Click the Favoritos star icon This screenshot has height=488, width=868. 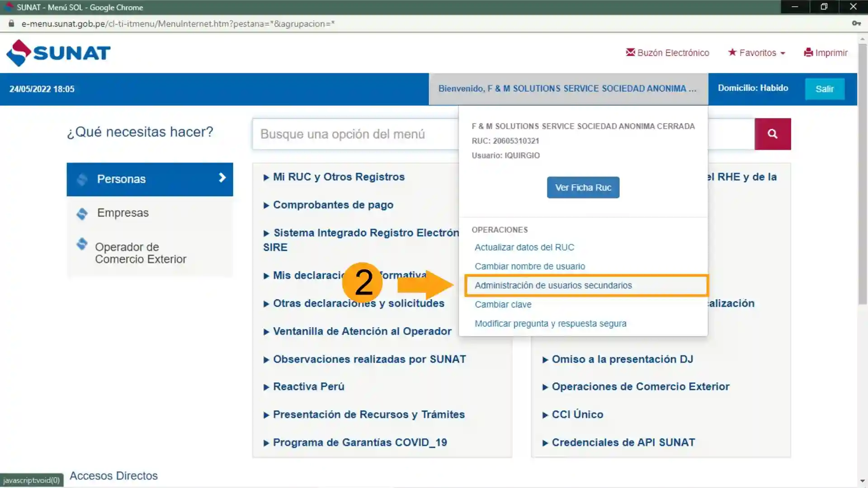732,52
